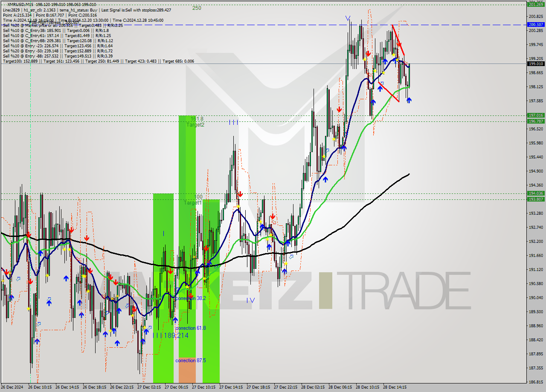The width and height of the screenshot is (546, 392).
Task: Click the 'correction 87.5' label
Action: 191,360
